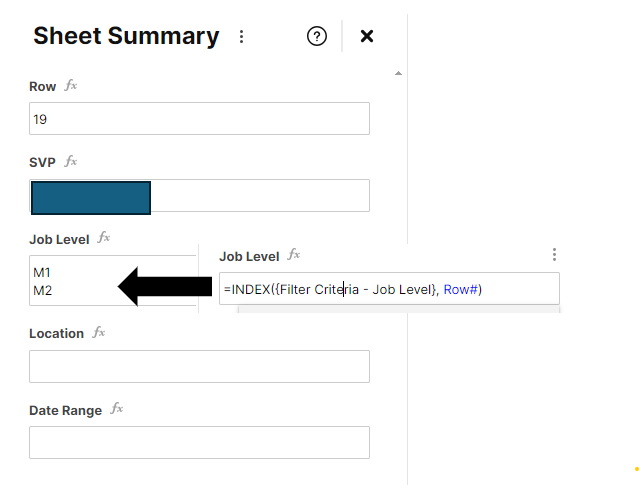640x503 pixels.
Task: Click the Row field containing 19
Action: pyautogui.click(x=199, y=119)
